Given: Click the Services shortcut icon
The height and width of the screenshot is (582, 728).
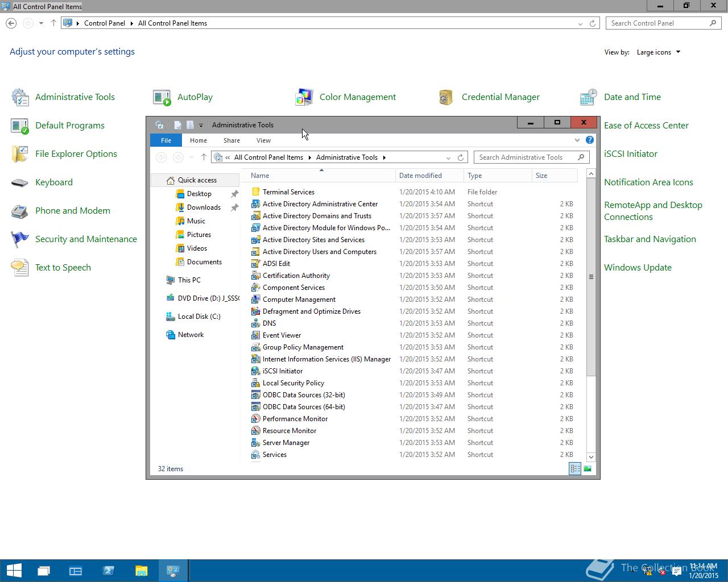Looking at the screenshot, I should tap(256, 455).
